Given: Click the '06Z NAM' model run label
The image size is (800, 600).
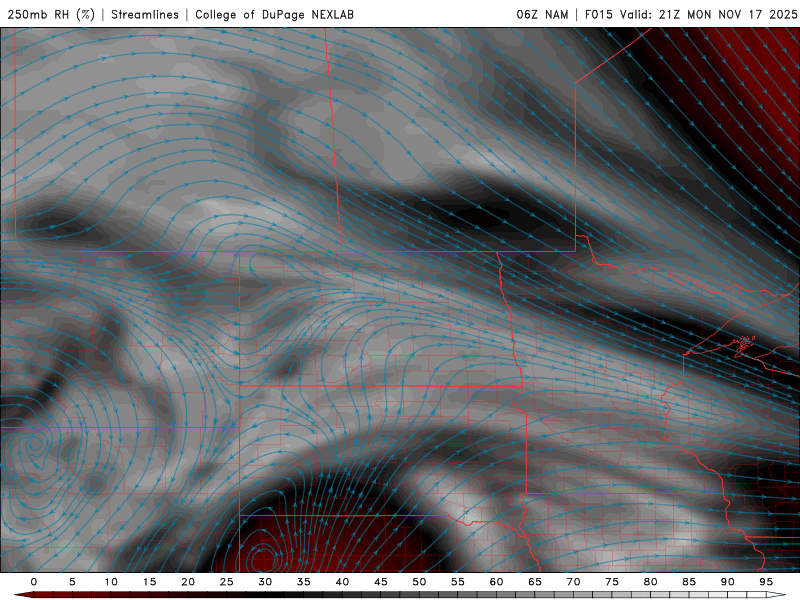Looking at the screenshot, I should (542, 14).
